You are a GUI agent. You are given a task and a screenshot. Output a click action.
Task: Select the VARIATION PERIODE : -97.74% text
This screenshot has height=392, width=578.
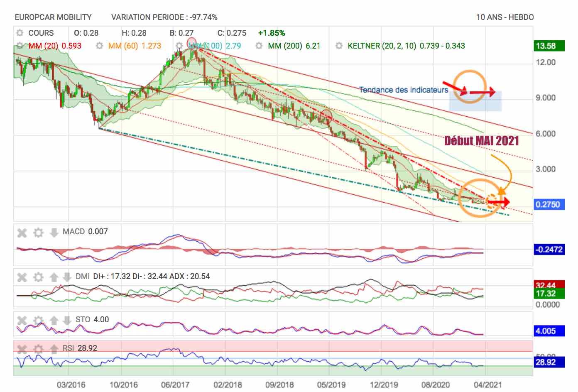(x=164, y=17)
